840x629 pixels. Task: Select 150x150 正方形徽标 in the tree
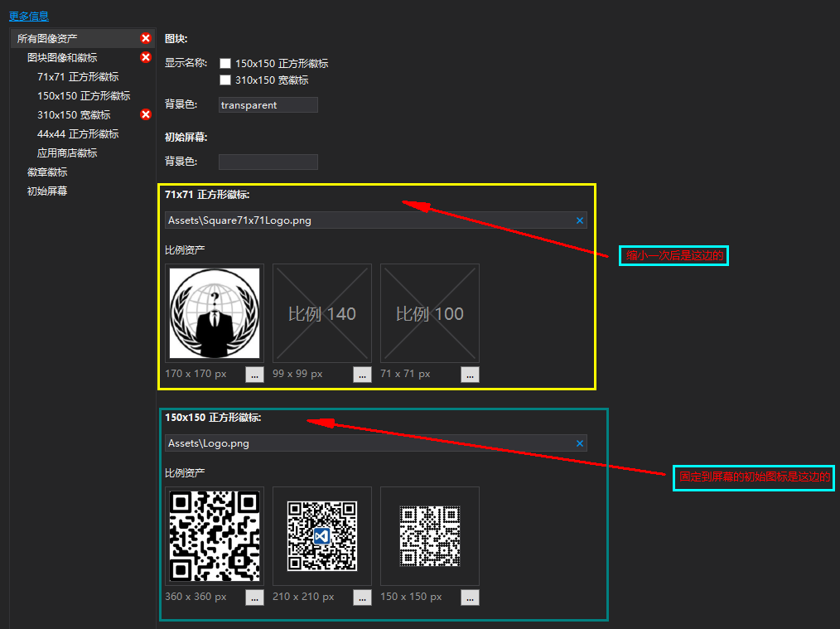tap(84, 96)
